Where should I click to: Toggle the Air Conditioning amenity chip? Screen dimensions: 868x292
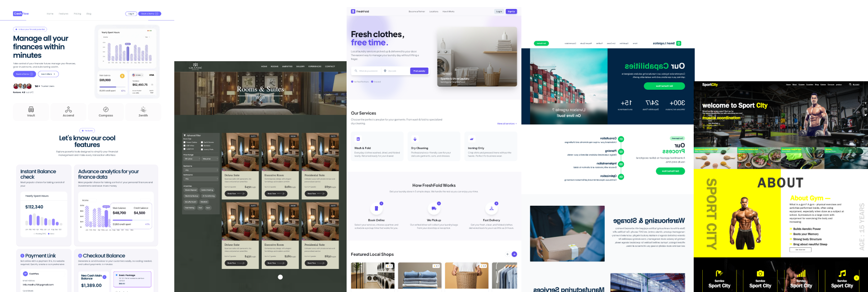pos(208,196)
